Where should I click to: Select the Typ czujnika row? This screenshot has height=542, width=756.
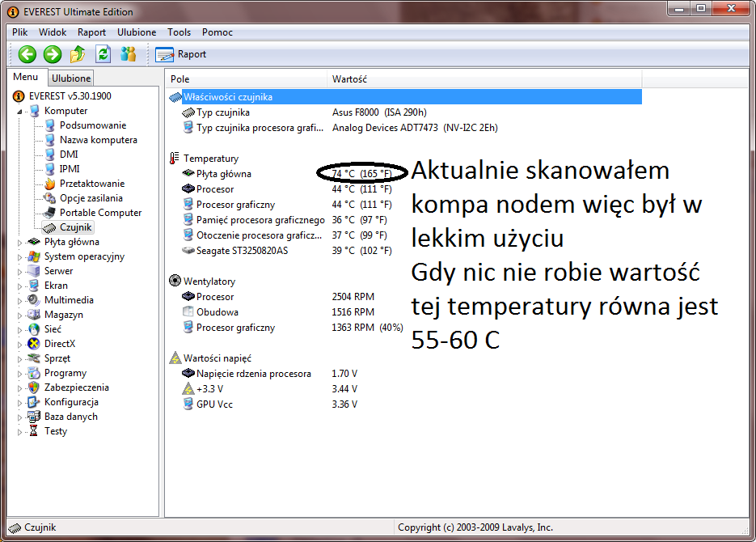404,112
